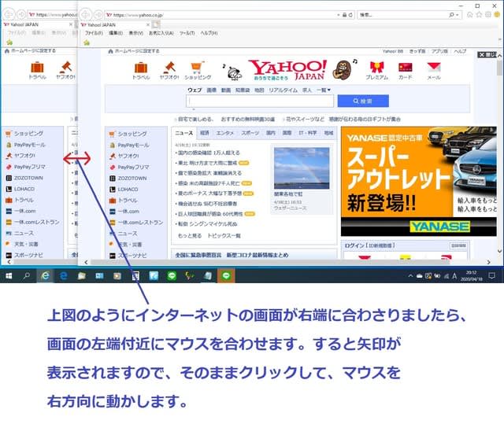Open the browser settings gear icon
504x424 pixels.
click(486, 15)
